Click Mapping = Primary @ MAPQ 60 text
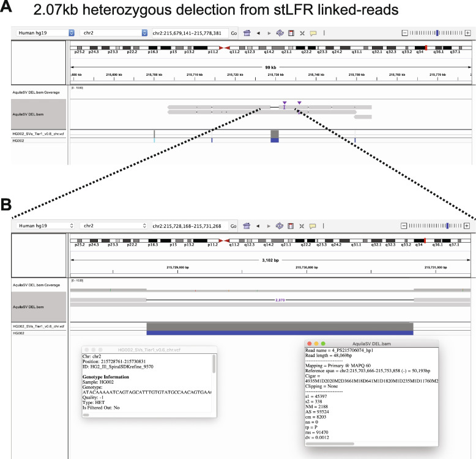Screen dimensions: 476x459 click(x=338, y=365)
